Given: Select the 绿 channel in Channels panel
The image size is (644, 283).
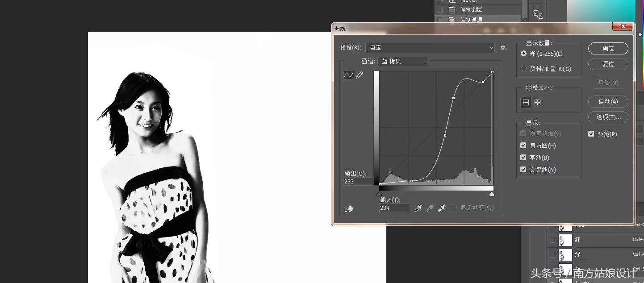Looking at the screenshot, I should tap(577, 254).
